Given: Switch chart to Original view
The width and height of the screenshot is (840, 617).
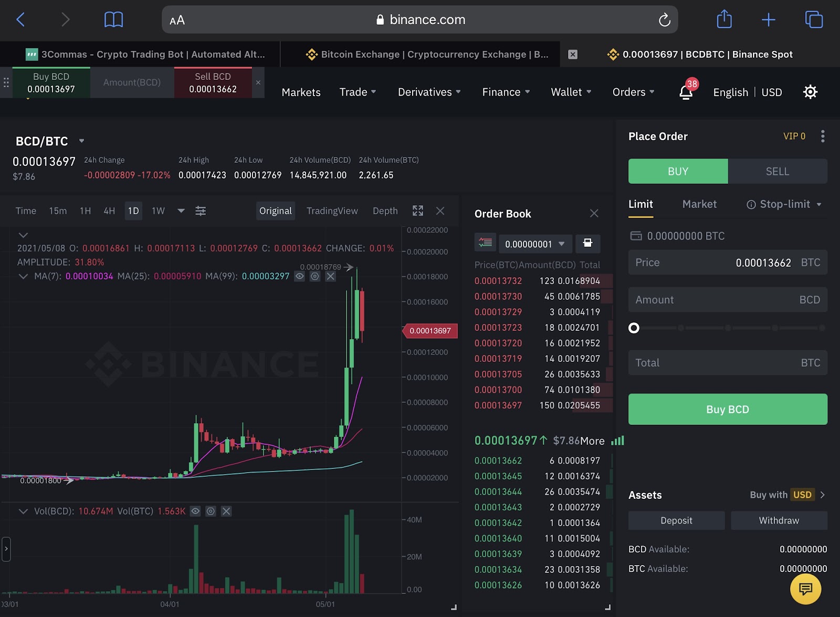Looking at the screenshot, I should pyautogui.click(x=275, y=211).
